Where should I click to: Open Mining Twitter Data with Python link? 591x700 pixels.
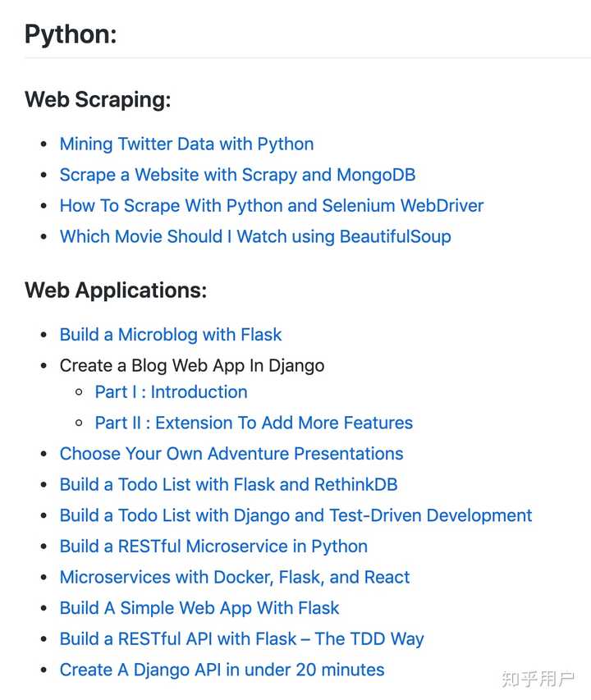(x=186, y=144)
